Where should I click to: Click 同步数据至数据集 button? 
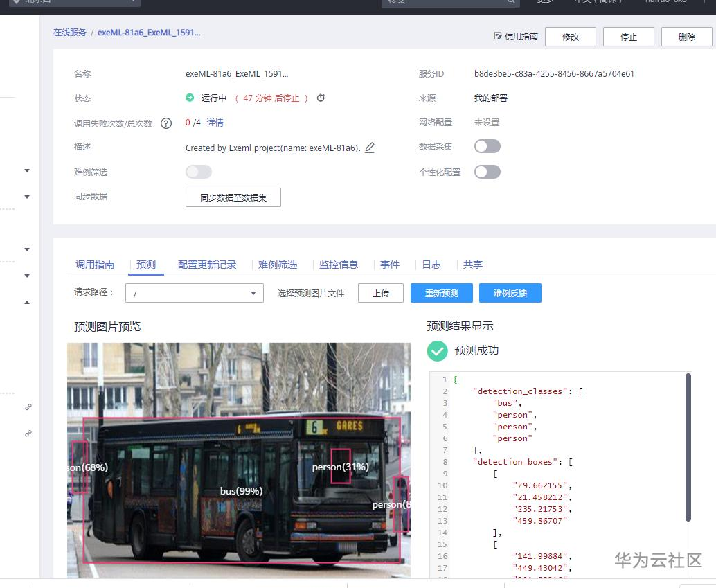pyautogui.click(x=233, y=197)
